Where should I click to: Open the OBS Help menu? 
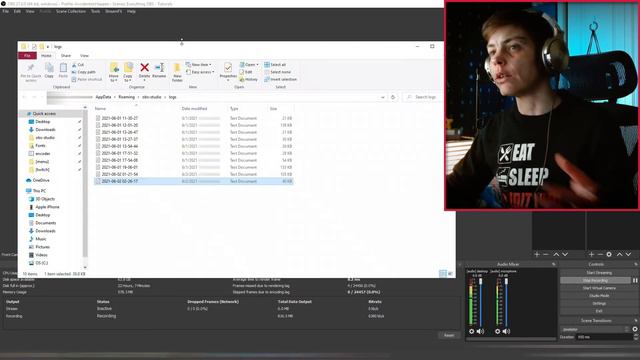click(x=131, y=11)
